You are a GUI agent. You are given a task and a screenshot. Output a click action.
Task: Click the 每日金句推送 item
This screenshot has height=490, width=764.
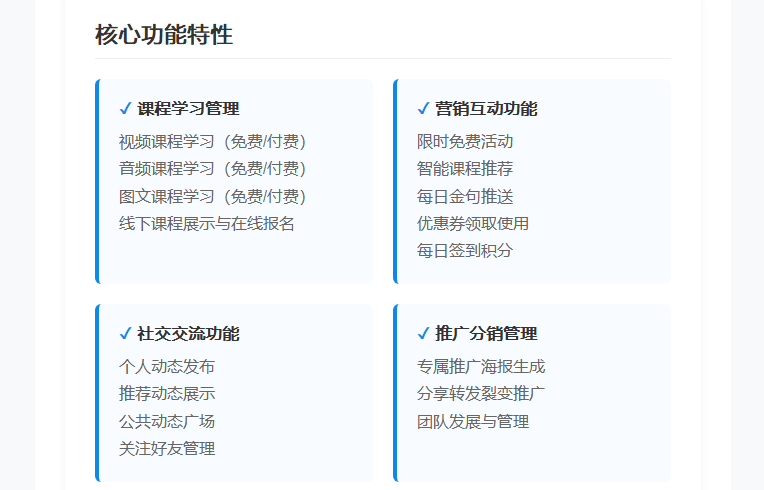point(465,196)
